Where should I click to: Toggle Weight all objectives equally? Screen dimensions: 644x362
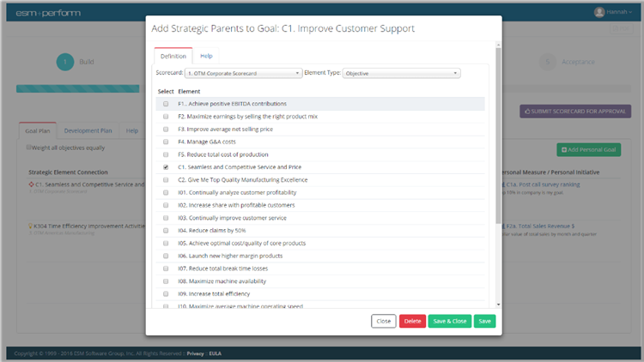coord(28,148)
